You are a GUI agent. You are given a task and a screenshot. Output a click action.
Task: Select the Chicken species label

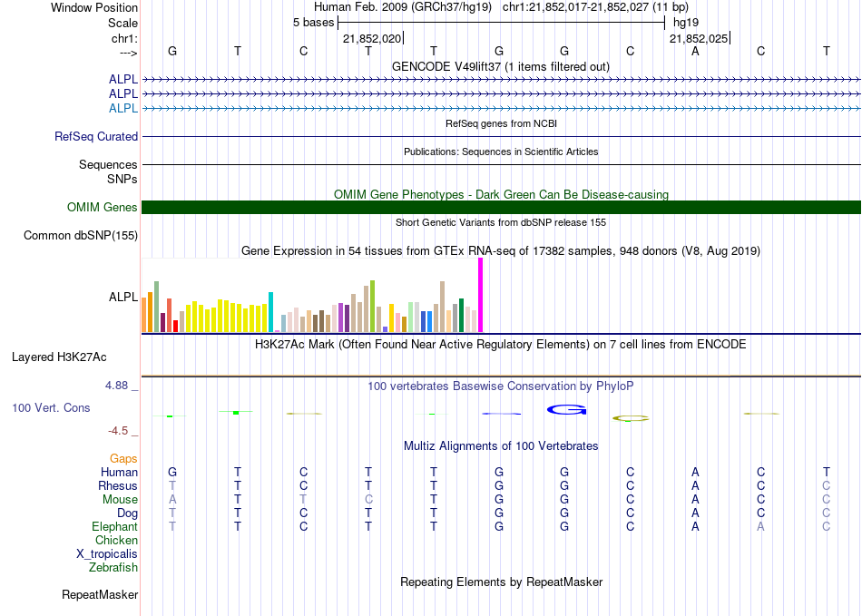116,540
